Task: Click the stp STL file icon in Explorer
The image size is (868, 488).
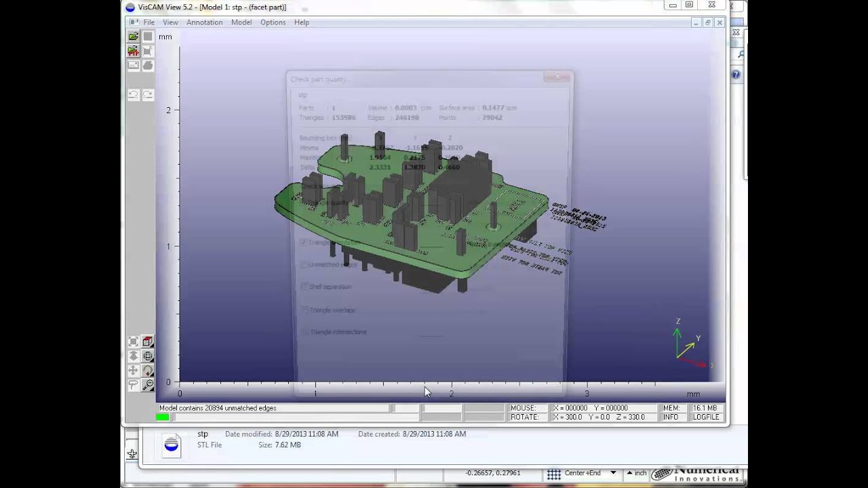Action: click(x=172, y=445)
